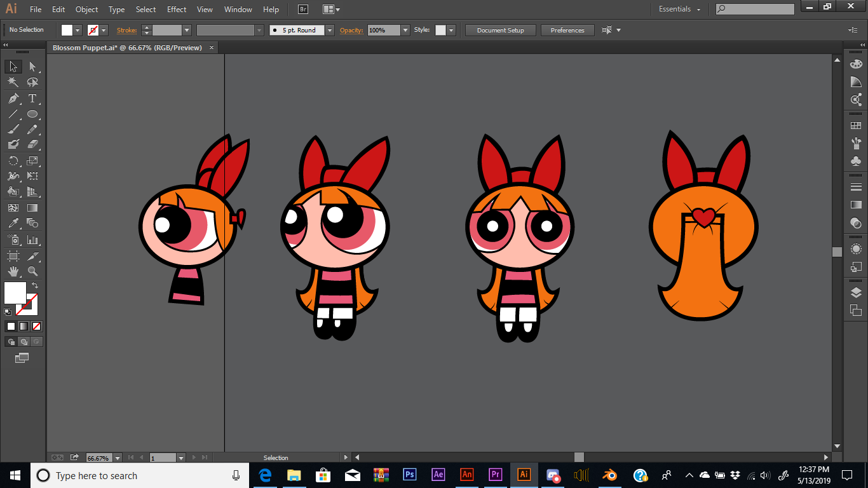Screen dimensions: 868x488
Task: Choose the Zoom magnifier tool
Action: click(32, 271)
